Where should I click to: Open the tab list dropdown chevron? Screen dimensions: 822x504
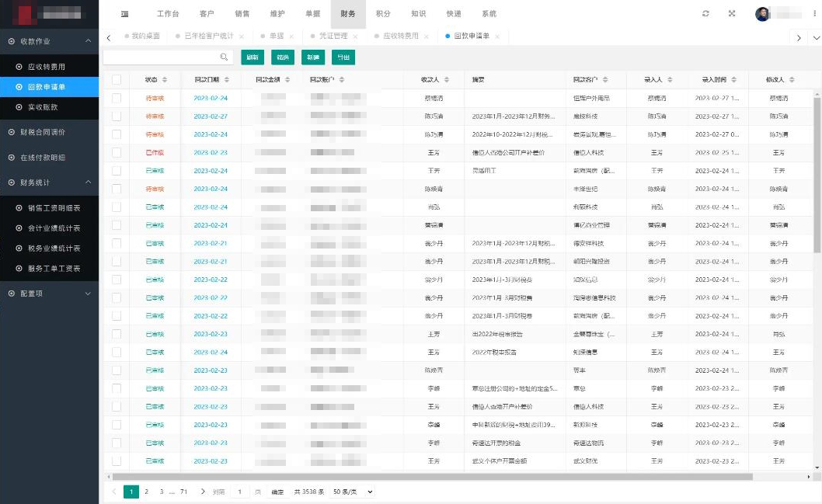[x=816, y=38]
